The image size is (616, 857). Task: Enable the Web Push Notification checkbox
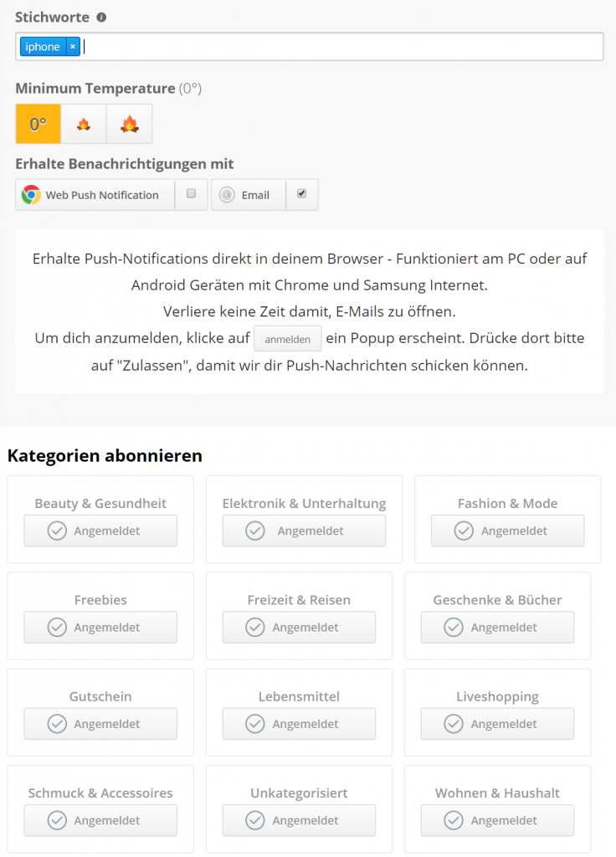pyautogui.click(x=191, y=194)
